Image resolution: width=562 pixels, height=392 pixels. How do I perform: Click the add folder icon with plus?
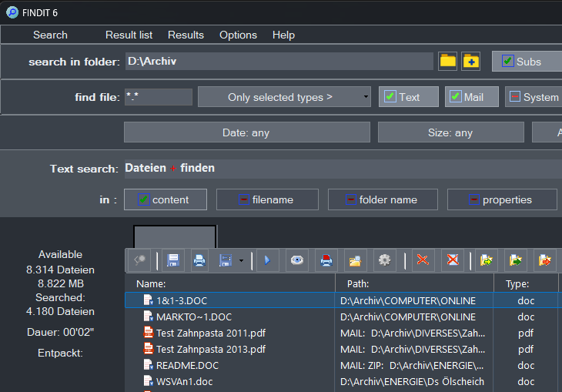470,62
